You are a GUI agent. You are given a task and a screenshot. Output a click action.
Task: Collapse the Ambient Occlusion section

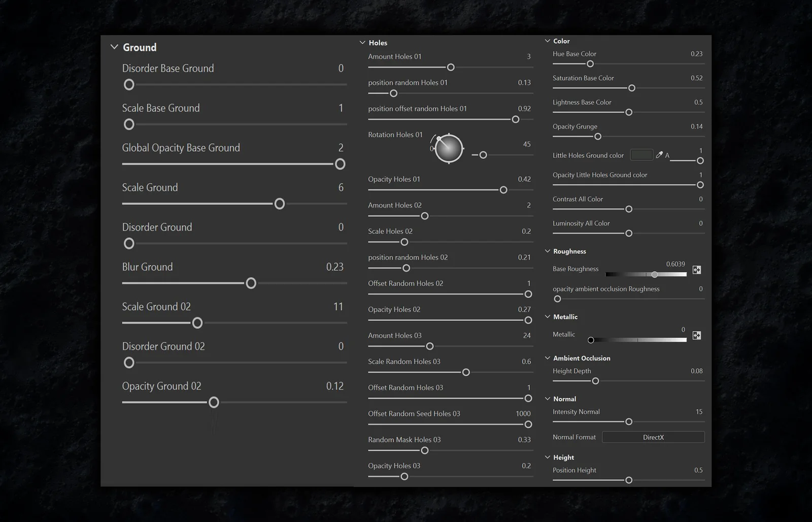[x=548, y=358]
